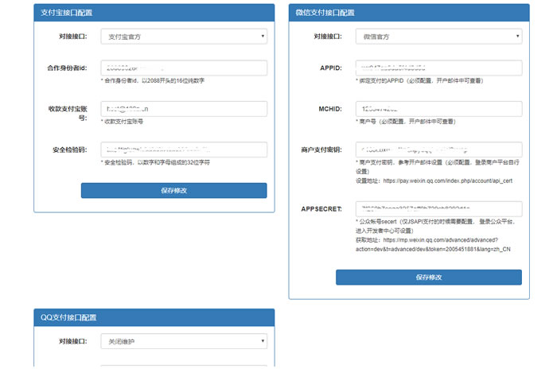Click the 32位字符 security code hint text

coord(155,162)
